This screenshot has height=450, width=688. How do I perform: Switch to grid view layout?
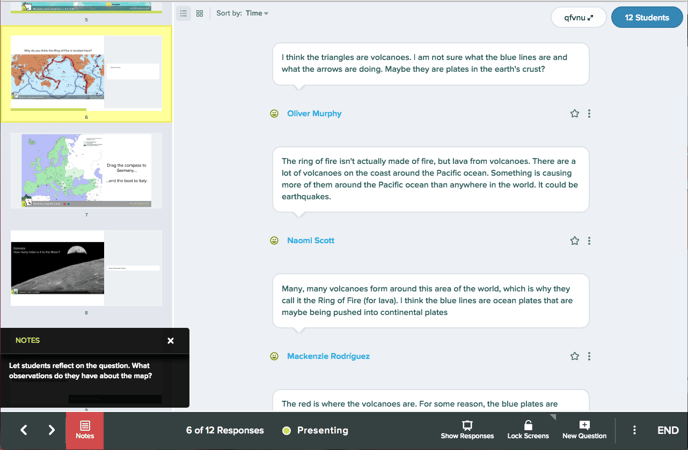point(200,14)
